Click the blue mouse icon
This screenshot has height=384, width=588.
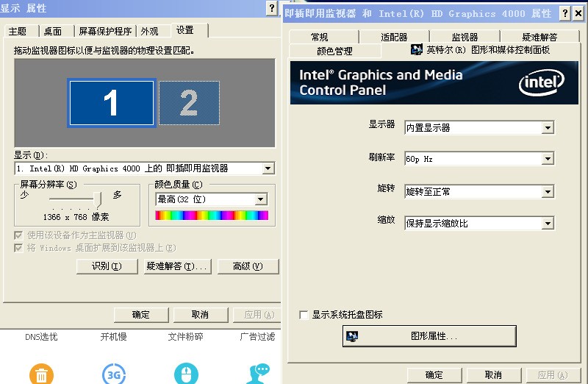186,374
